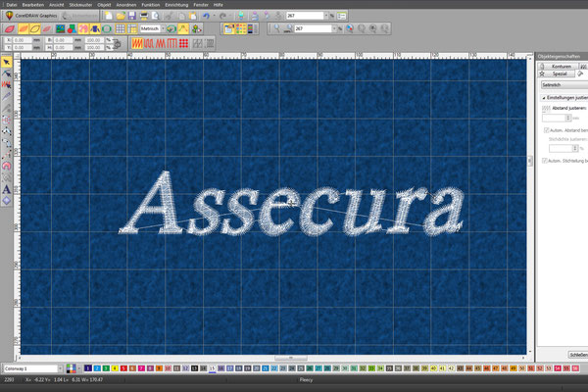
Task: Click the Colorway 1 selector field
Action: (32, 368)
